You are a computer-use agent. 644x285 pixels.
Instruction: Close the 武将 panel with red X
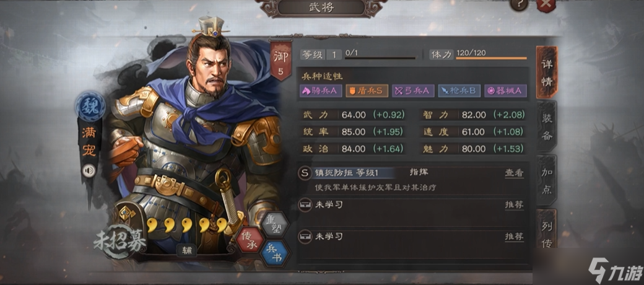click(x=546, y=4)
